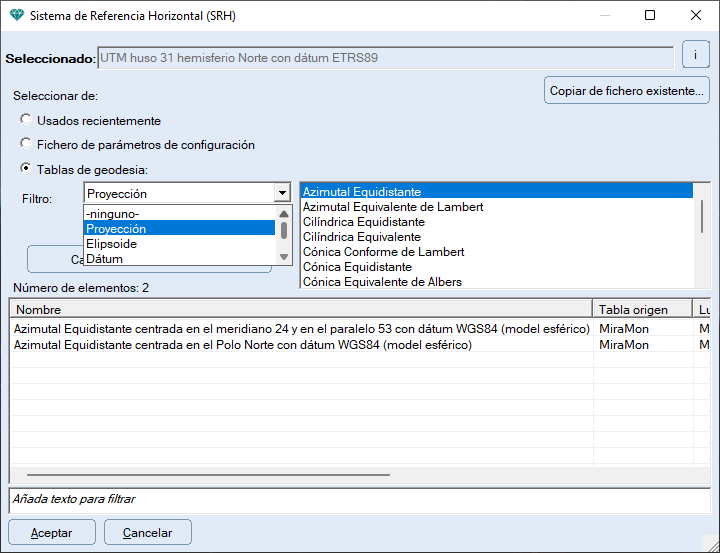The image size is (720, 553).
Task: Click projection list vertical scrollbar
Action: click(x=703, y=215)
